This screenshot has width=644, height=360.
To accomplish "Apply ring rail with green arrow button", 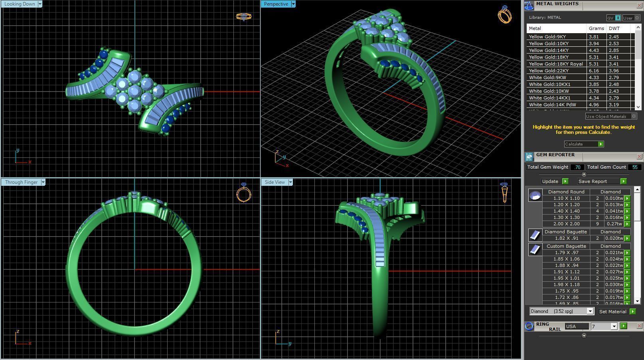I will click(624, 326).
